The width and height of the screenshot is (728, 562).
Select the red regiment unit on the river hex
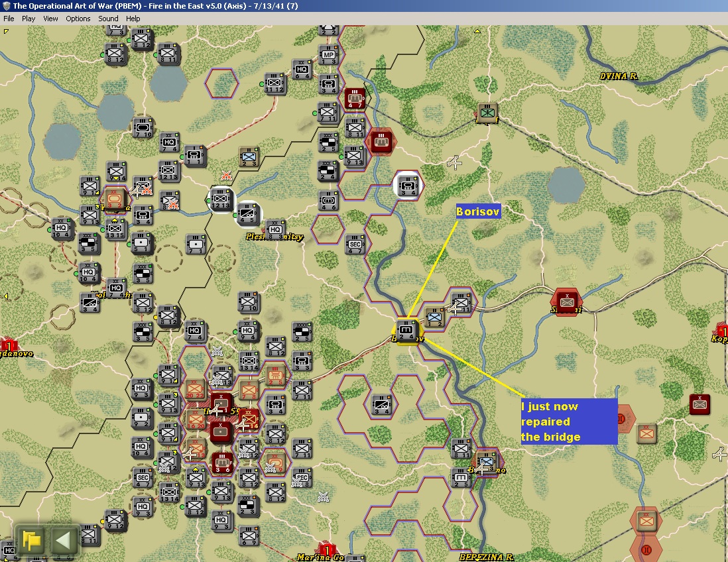[x=381, y=142]
